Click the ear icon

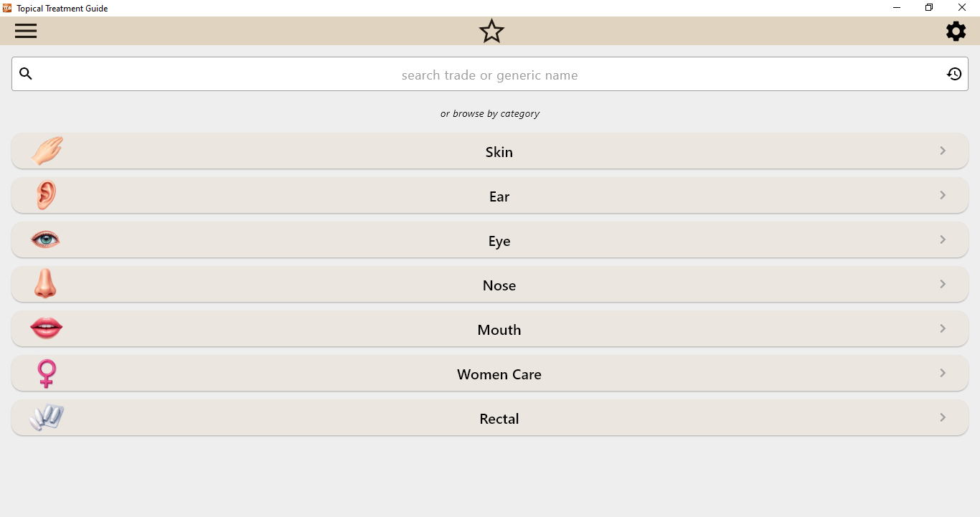46,196
